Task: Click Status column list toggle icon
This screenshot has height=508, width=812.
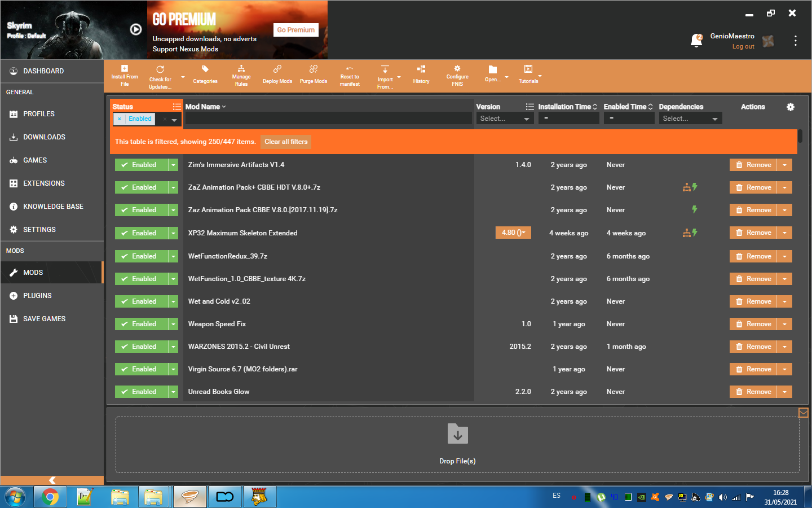Action: point(177,107)
